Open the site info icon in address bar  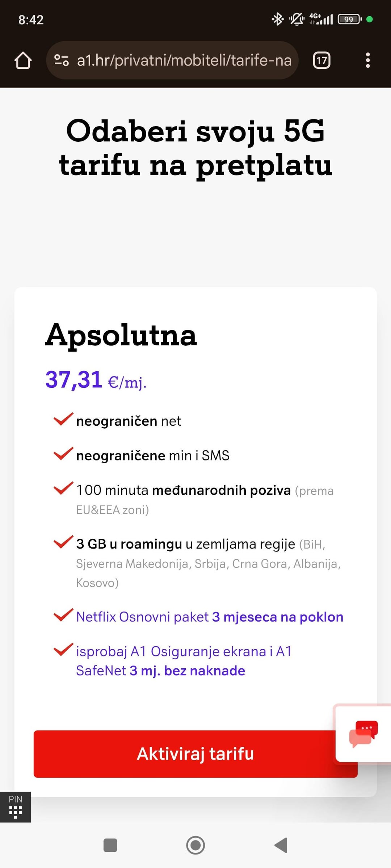[x=62, y=60]
